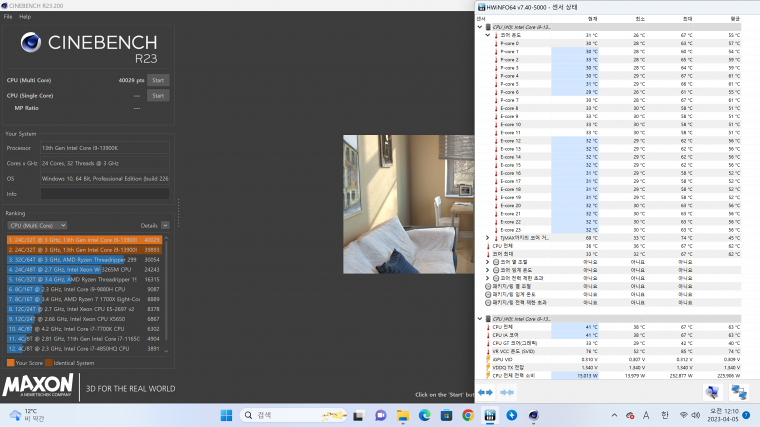Click the ranking list scrollbar up arrow

[166, 238]
